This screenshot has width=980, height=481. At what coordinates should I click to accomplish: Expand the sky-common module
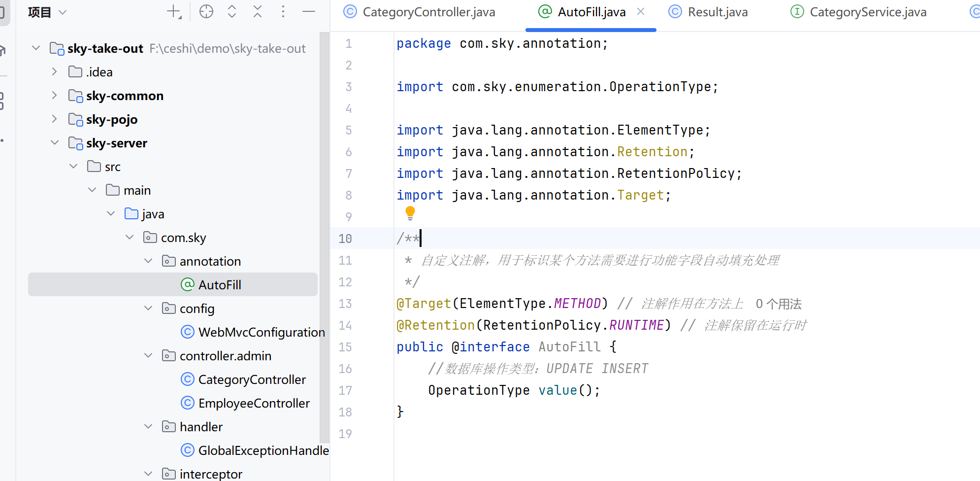click(54, 96)
